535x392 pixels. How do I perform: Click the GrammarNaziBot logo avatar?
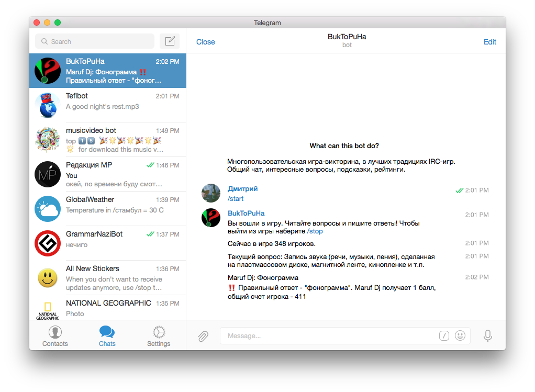click(x=48, y=243)
